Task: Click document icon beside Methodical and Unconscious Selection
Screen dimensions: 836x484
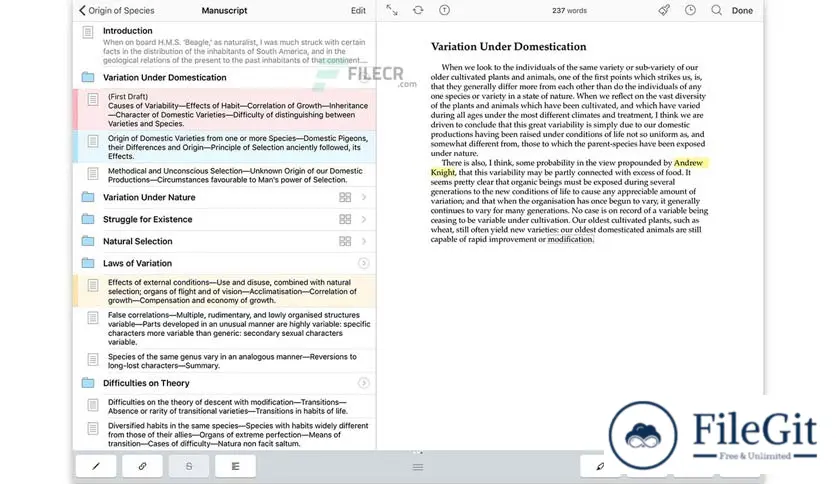Action: point(93,174)
